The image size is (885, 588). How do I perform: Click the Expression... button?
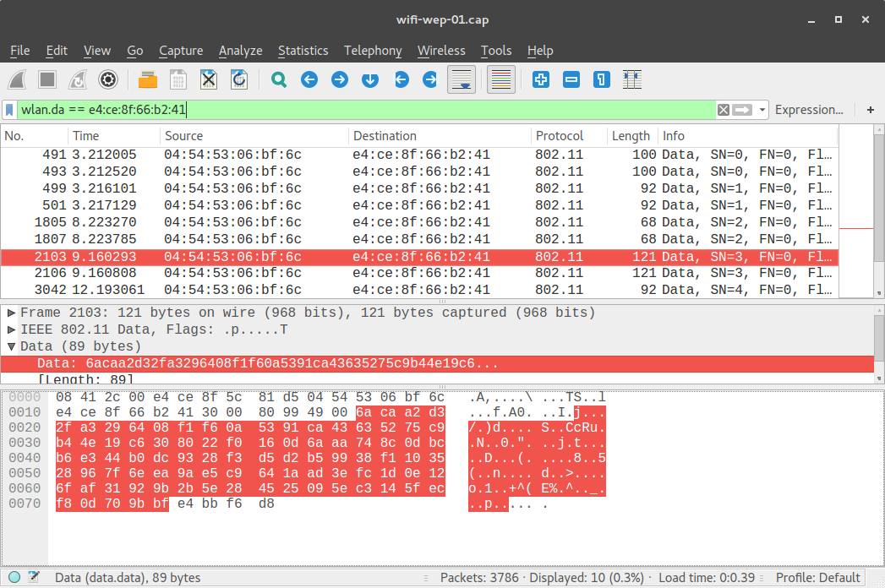point(809,110)
